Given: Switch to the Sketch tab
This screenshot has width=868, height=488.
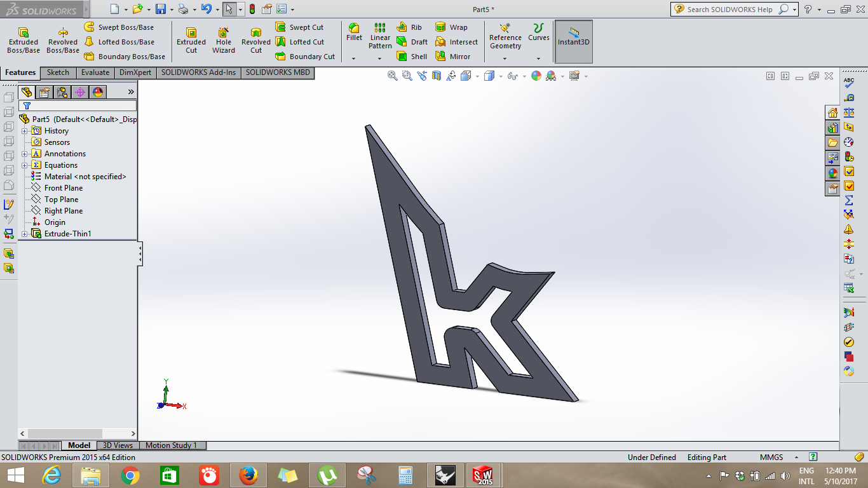Looking at the screenshot, I should 58,72.
